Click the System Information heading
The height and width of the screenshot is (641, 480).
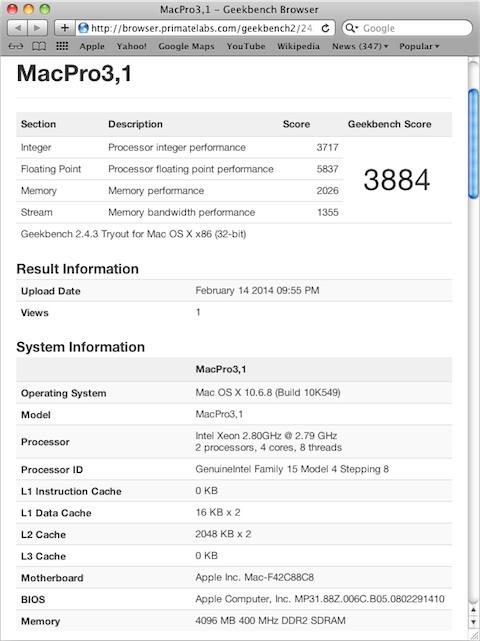point(81,347)
